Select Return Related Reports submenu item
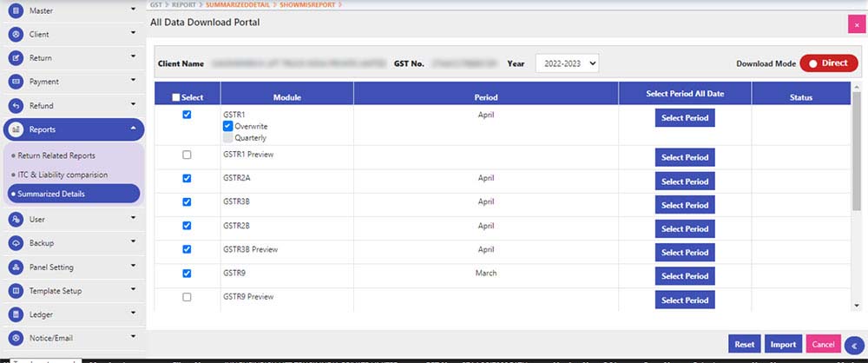Viewport: 868px width, 363px height. click(x=56, y=155)
